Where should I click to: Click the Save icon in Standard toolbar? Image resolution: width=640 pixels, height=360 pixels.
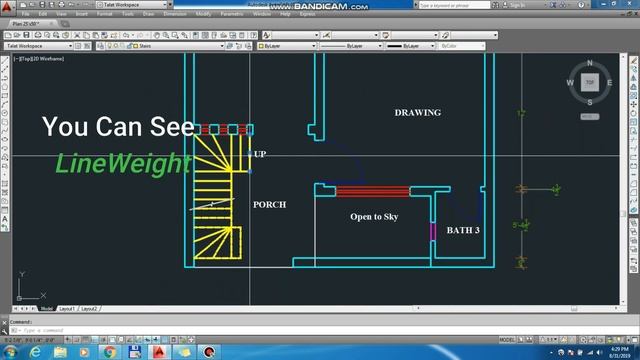point(26,36)
